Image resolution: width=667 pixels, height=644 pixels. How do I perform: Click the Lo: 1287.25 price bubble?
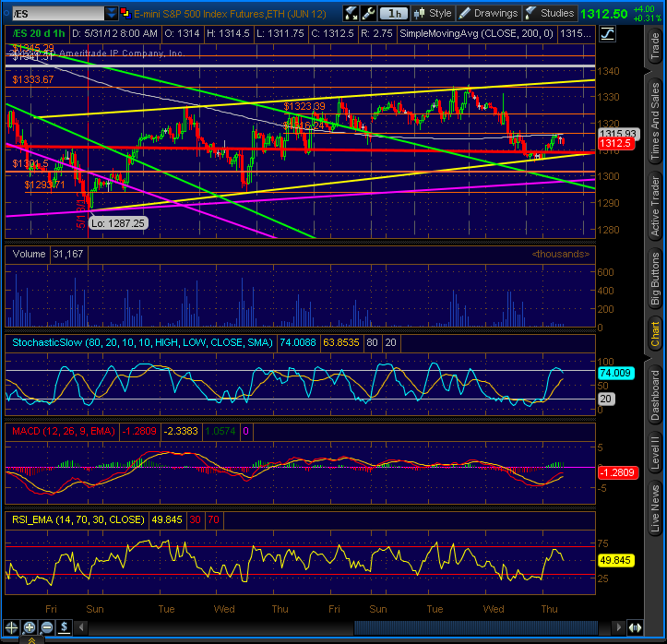[118, 223]
